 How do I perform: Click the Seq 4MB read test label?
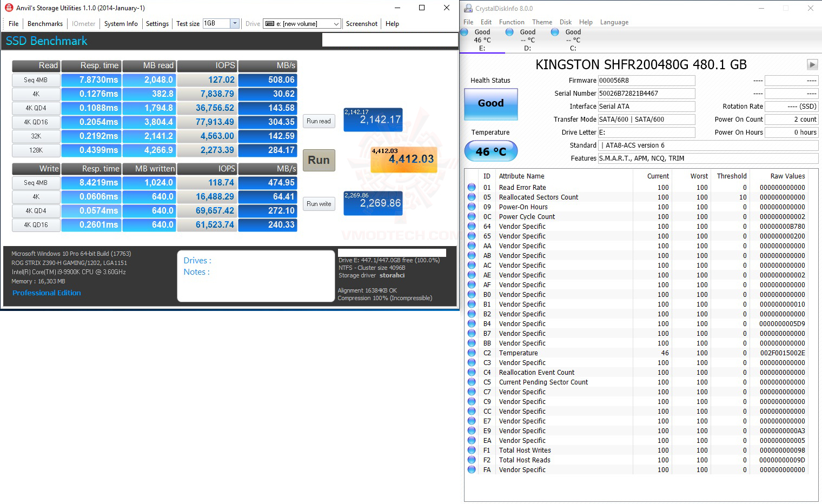tap(36, 80)
